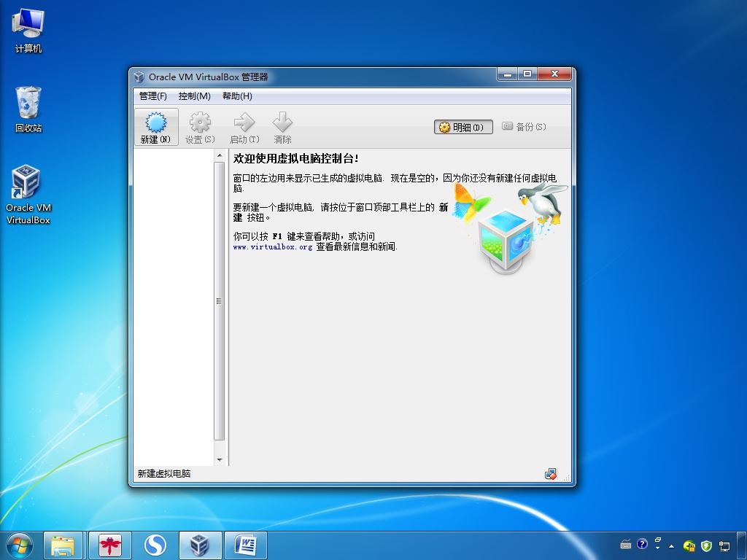
Task: Click the yellow-green chat tray icon
Action: [689, 545]
